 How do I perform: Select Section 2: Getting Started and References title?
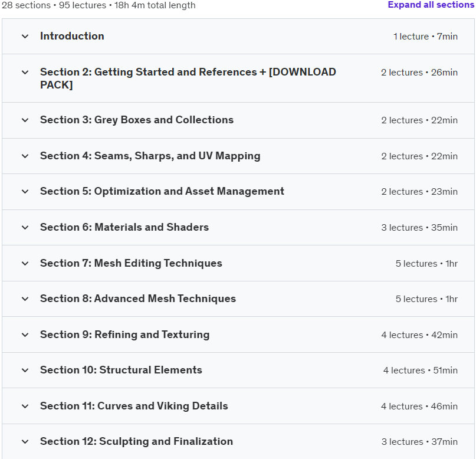[x=188, y=78]
